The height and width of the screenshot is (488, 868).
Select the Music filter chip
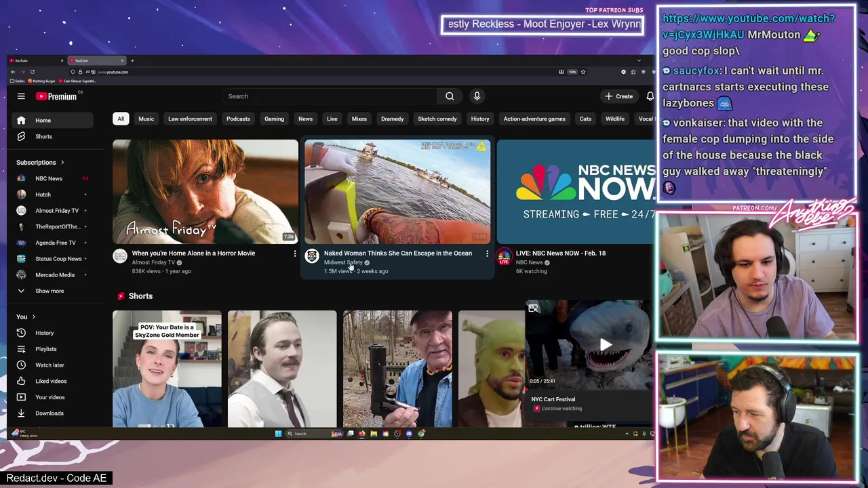coord(146,119)
